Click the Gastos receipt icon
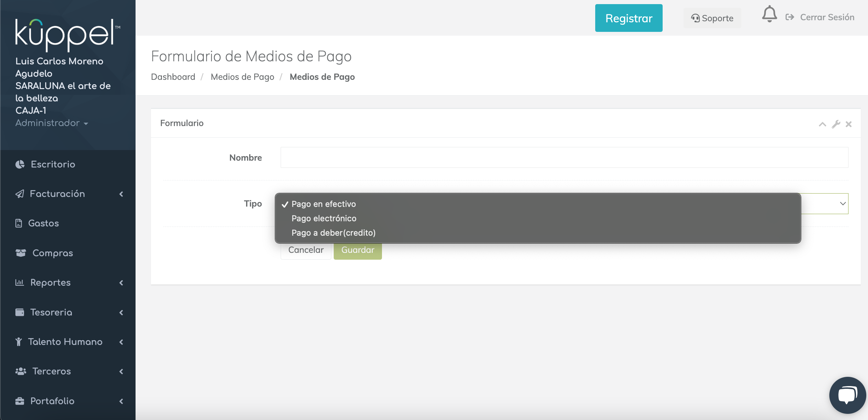This screenshot has height=420, width=868. point(19,223)
